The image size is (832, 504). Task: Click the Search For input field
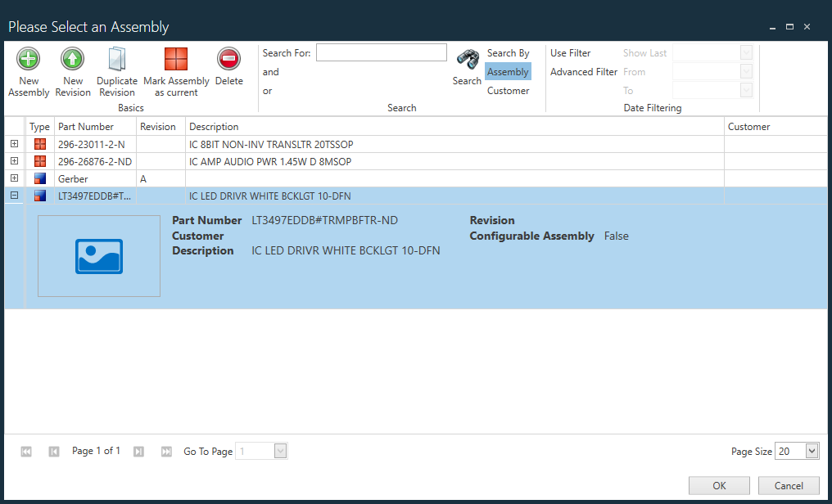(381, 52)
